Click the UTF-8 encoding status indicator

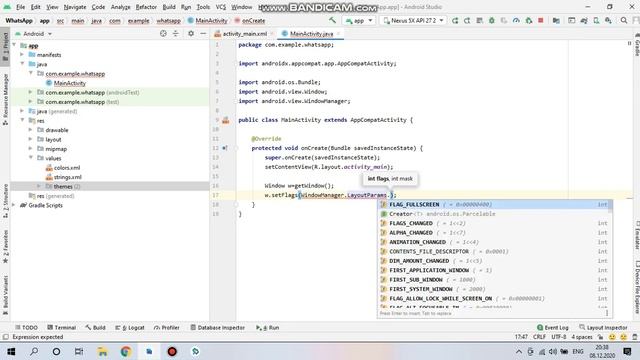tap(558, 337)
